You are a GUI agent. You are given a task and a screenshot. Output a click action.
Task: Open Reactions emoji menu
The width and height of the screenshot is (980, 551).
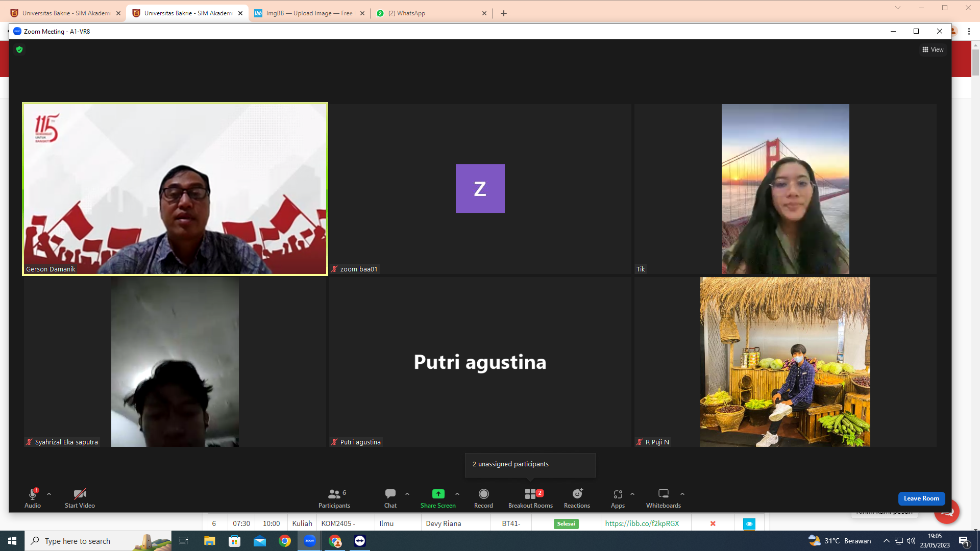coord(577,497)
